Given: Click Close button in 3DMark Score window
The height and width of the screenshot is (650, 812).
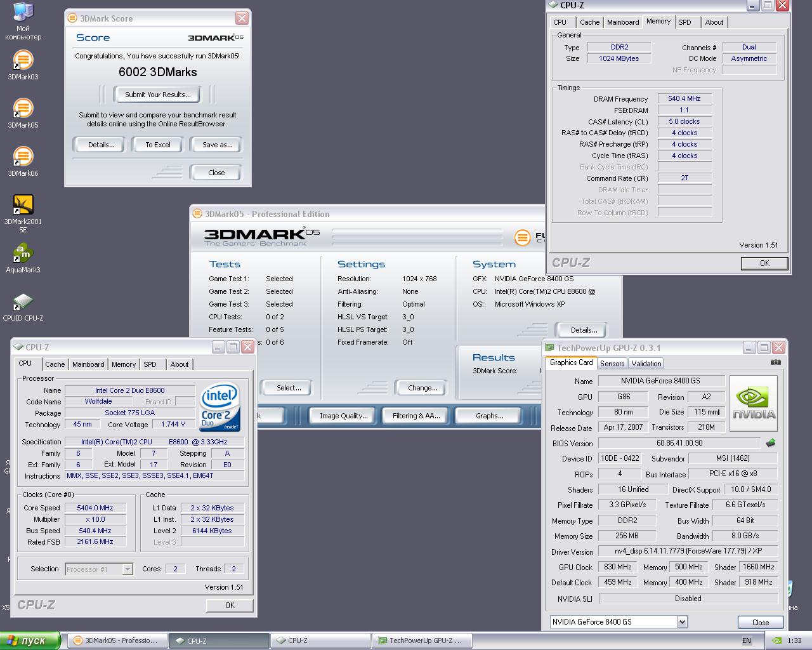Looking at the screenshot, I should pyautogui.click(x=216, y=173).
